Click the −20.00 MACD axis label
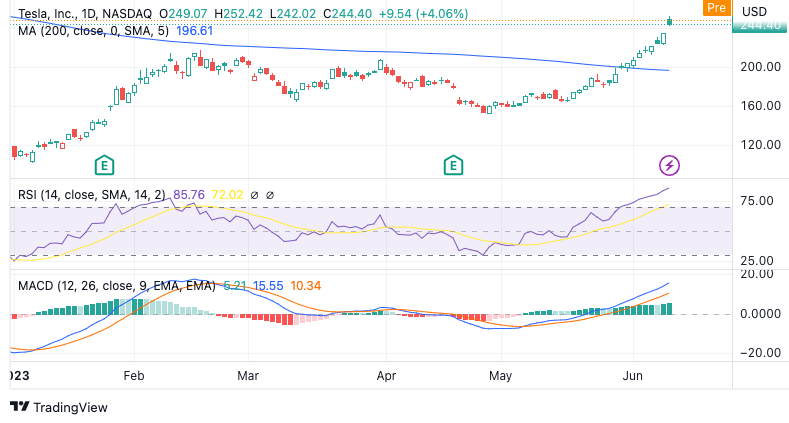 [760, 353]
